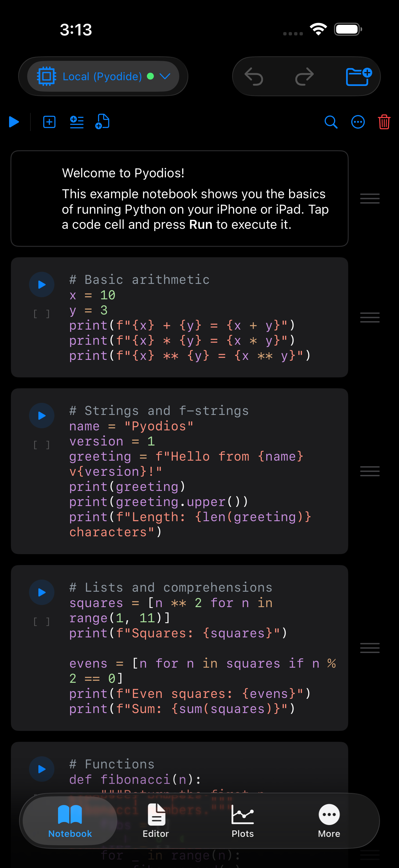The width and height of the screenshot is (399, 868).
Task: Run the Lists and comprehensions cell
Action: [x=42, y=592]
